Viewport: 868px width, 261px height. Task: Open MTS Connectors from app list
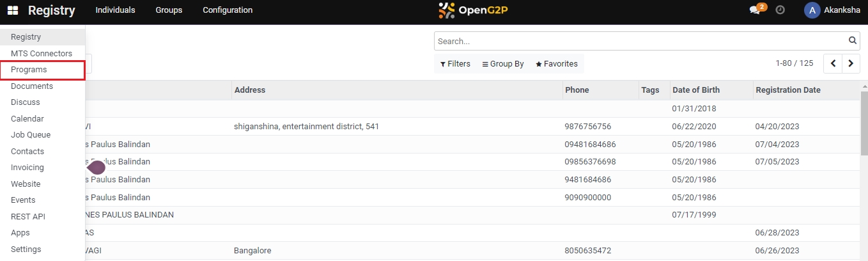click(x=42, y=54)
